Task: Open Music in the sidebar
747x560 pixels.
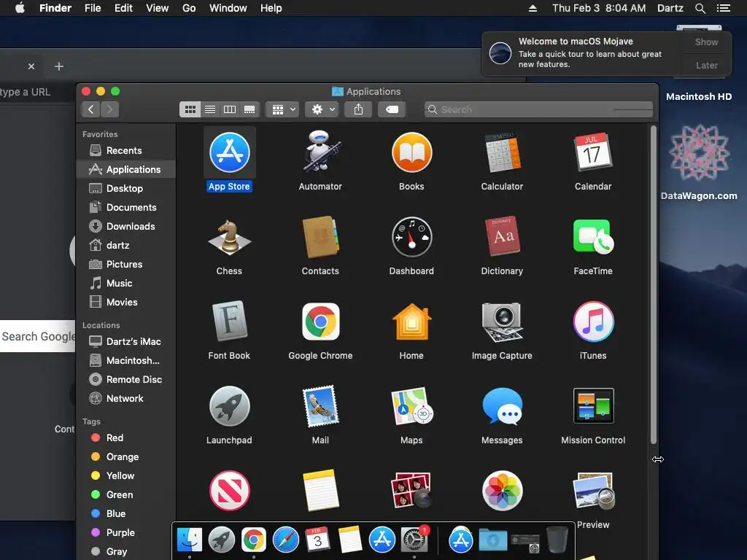Action: (125, 284)
